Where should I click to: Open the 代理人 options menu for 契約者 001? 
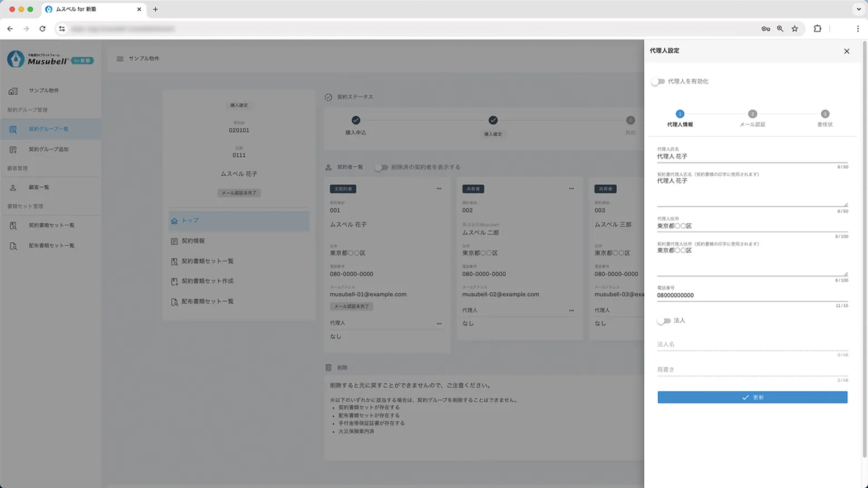pos(439,323)
